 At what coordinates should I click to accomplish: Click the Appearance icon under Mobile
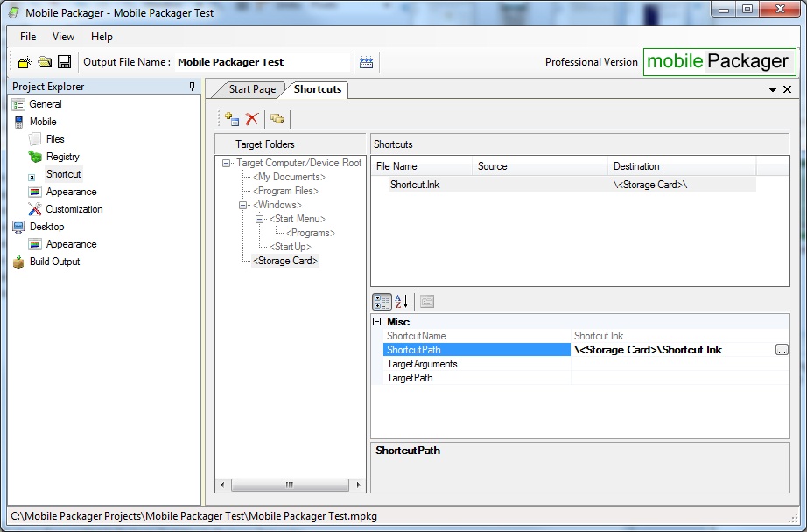tap(35, 192)
